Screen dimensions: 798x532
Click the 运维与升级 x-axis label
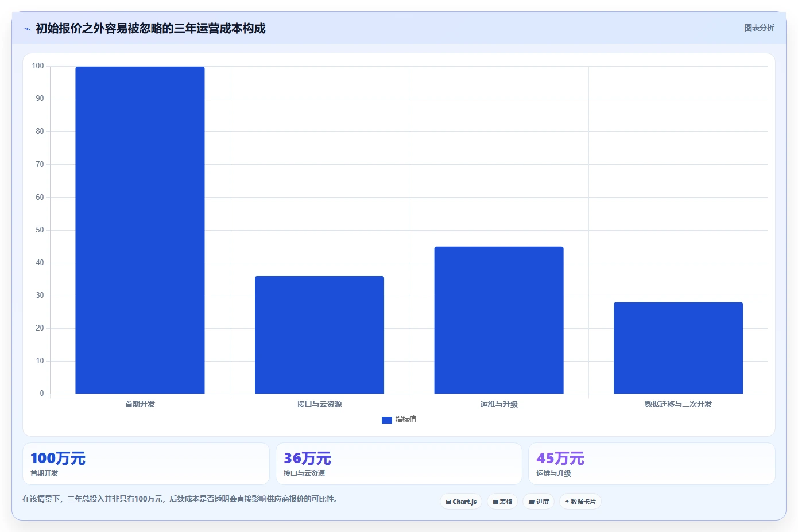pos(499,404)
